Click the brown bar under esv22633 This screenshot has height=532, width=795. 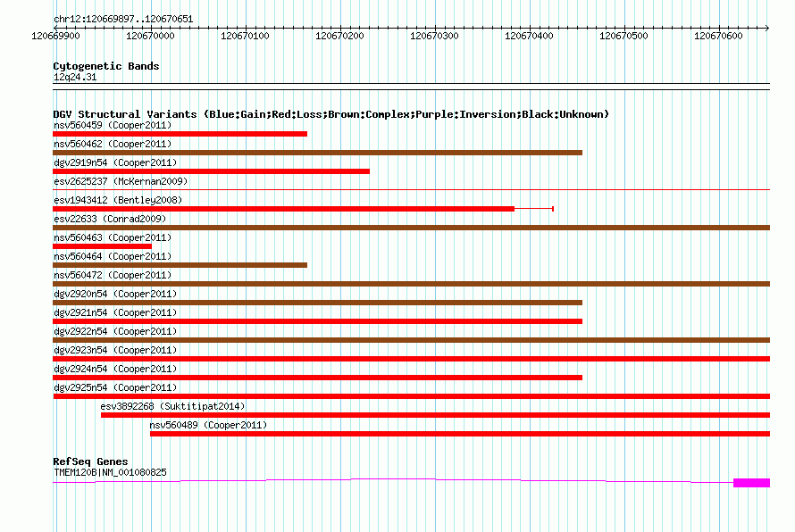[x=411, y=228]
